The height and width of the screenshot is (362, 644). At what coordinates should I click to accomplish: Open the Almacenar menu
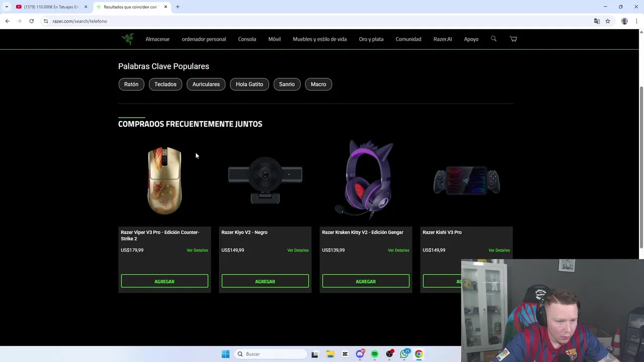(157, 39)
